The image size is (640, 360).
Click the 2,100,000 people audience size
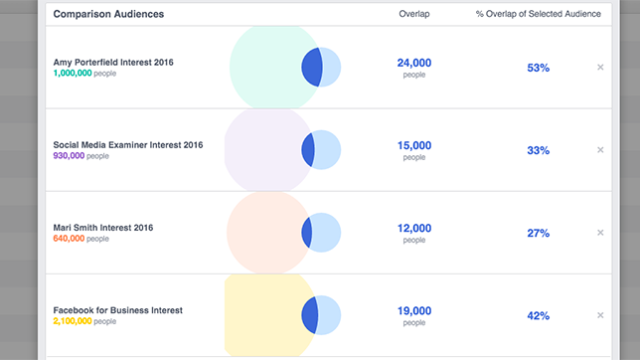coord(84,321)
